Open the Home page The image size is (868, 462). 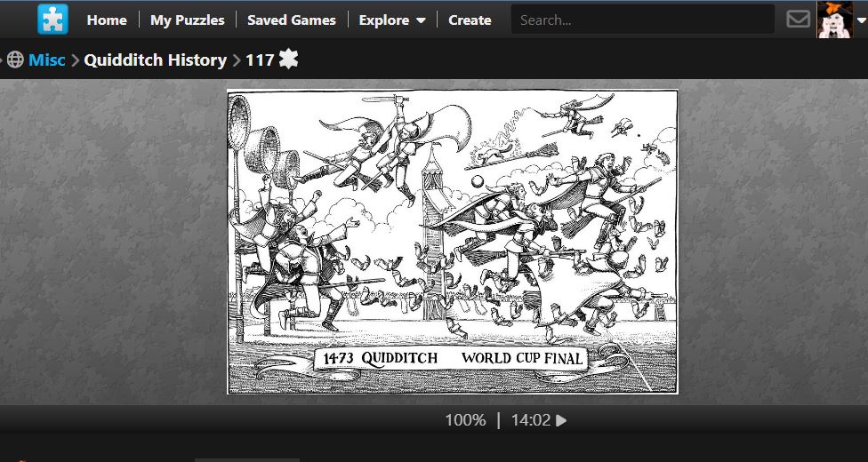tap(107, 20)
